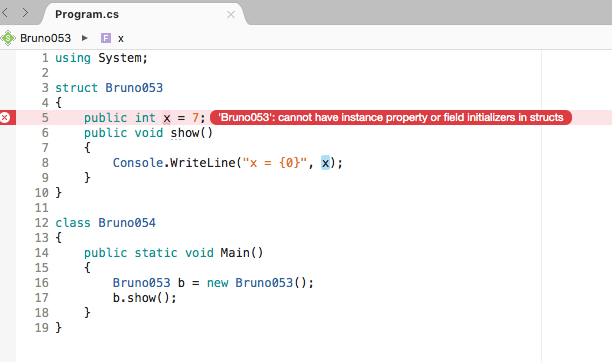Click the Bruno053 struct icon in breadcrumb
Image resolution: width=612 pixels, height=362 pixels.
click(8, 38)
